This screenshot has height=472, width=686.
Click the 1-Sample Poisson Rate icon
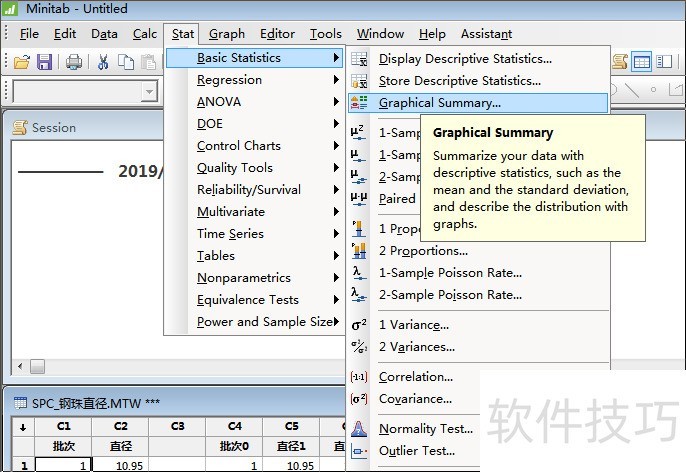click(x=358, y=273)
